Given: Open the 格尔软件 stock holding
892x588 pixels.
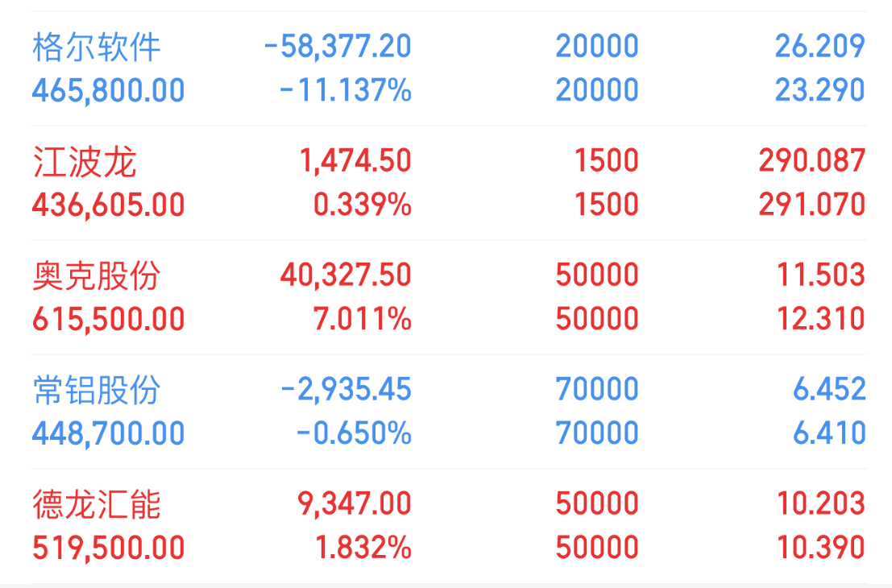Looking at the screenshot, I should pos(97,47).
